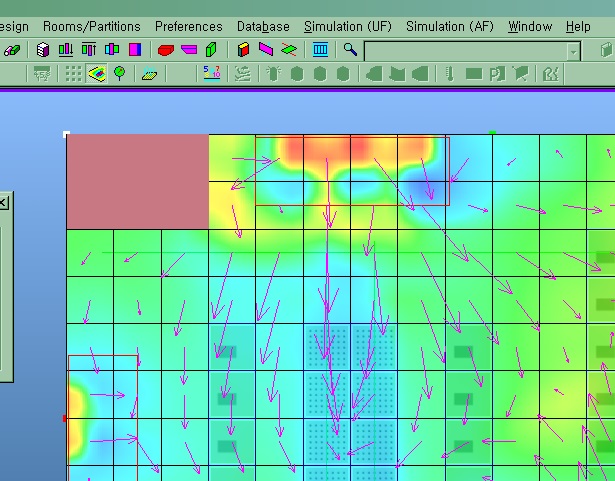Click the white and green eraser icon
615x481 pixels.
pos(12,50)
